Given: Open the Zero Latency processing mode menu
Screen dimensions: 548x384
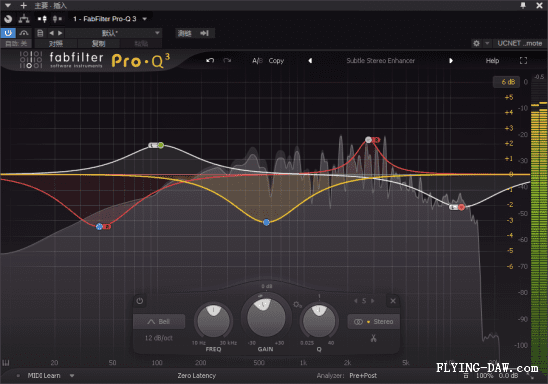Looking at the screenshot, I should click(x=196, y=376).
